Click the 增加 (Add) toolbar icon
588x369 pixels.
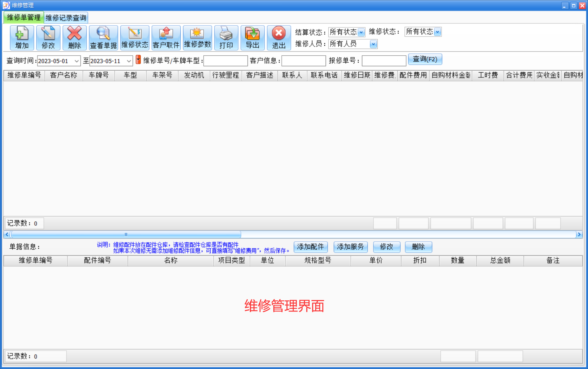(22, 38)
